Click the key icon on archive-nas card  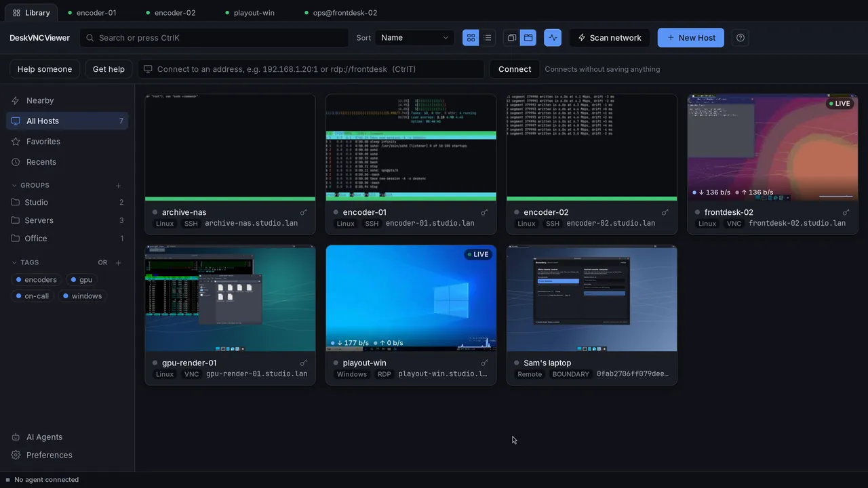click(x=304, y=212)
